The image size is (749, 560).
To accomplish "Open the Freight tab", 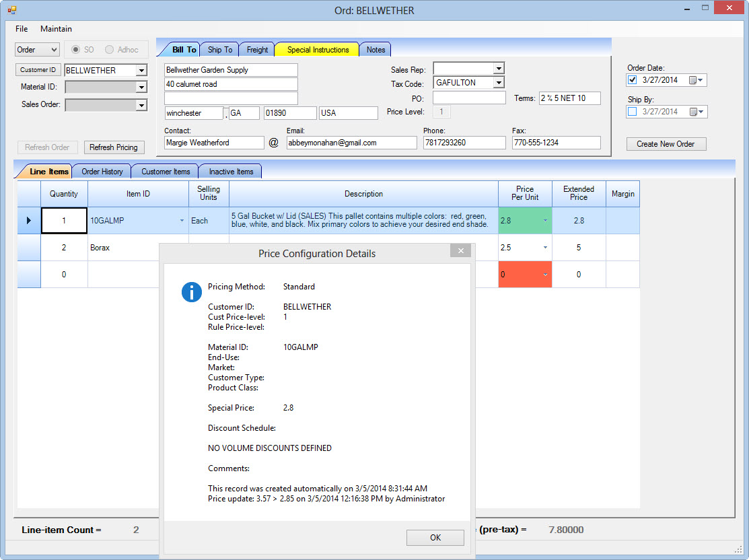I will 257,50.
